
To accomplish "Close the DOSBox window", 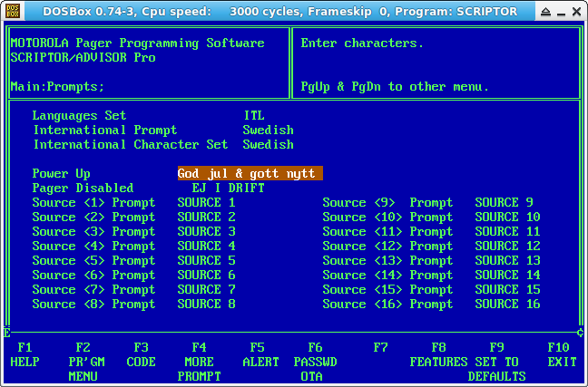I will pos(577,12).
